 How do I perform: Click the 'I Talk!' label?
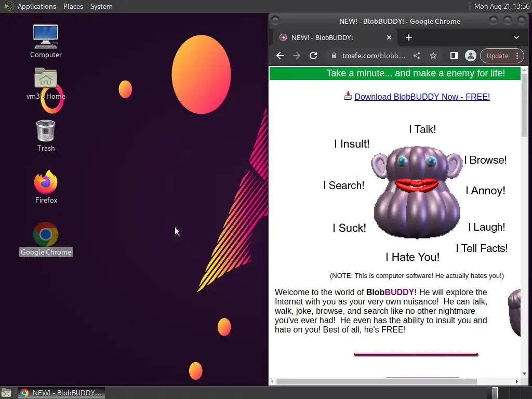[422, 129]
